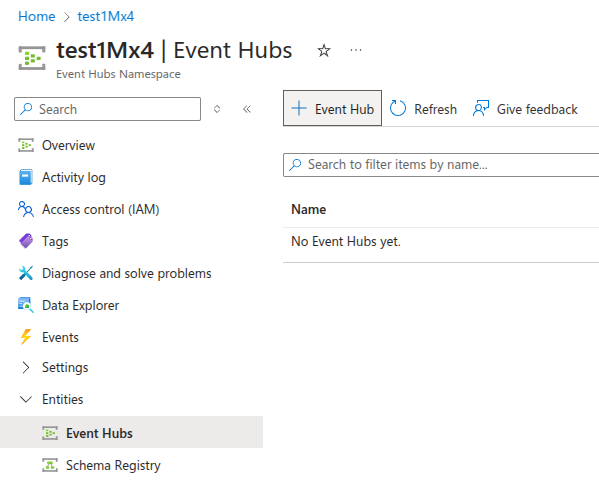
Task: Click the wrench Diagnose icon
Action: pos(26,273)
